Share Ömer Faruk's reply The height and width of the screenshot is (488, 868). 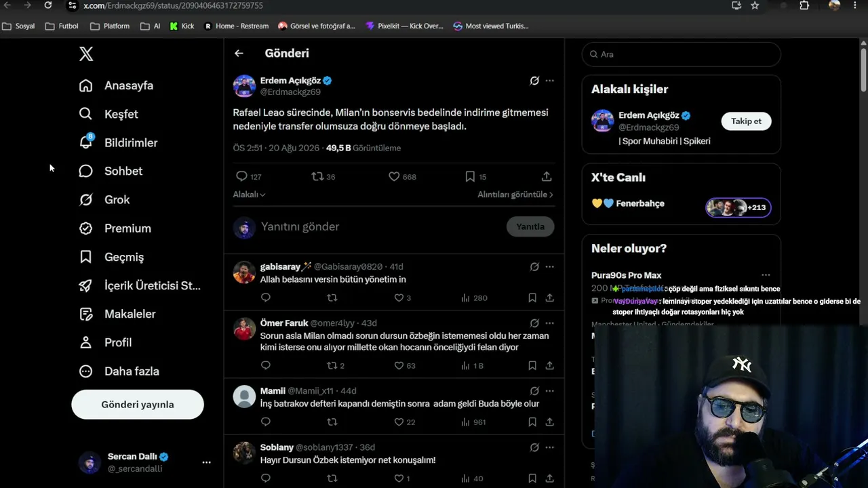click(549, 365)
